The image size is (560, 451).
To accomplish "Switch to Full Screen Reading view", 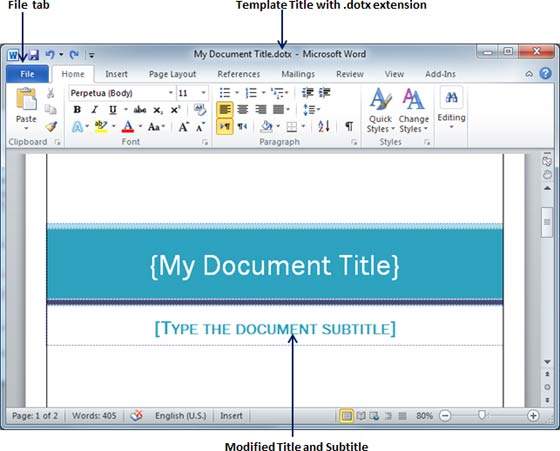I will (x=361, y=416).
